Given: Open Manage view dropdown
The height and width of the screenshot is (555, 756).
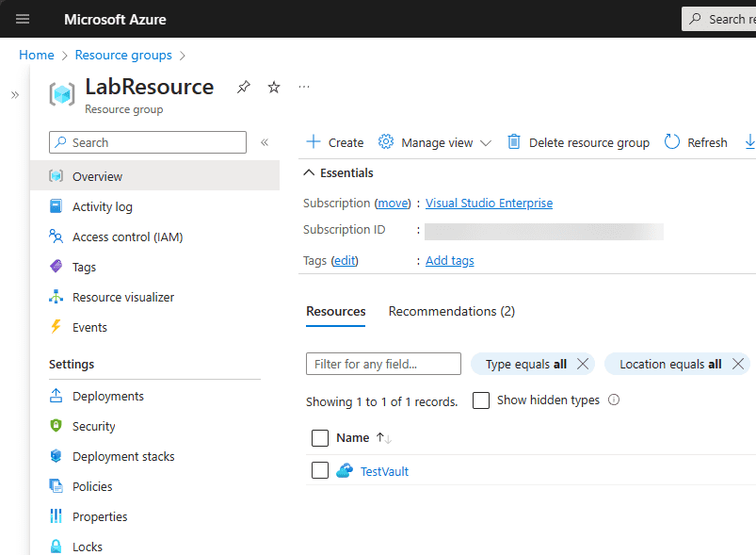Looking at the screenshot, I should [434, 142].
